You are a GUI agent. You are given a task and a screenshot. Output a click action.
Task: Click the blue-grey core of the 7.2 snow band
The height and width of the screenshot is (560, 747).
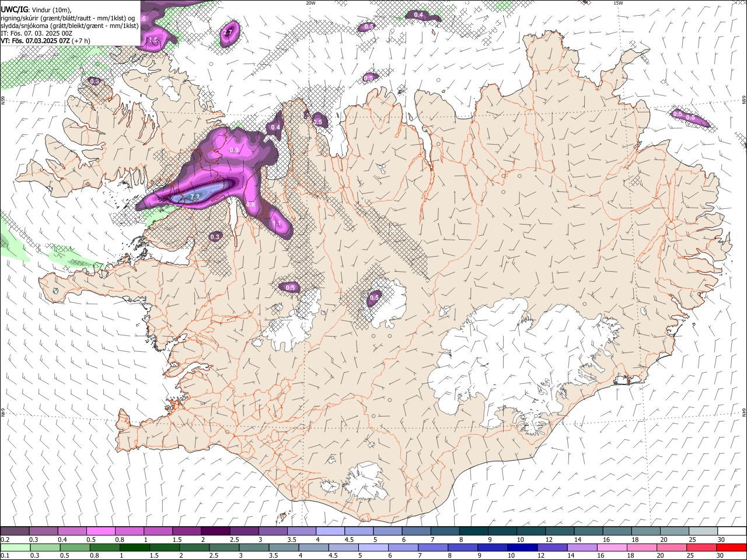(x=198, y=192)
